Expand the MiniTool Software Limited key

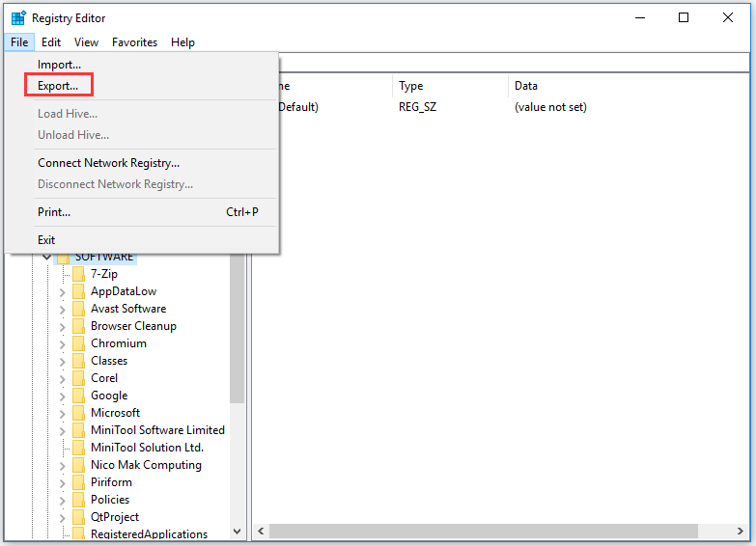tap(62, 431)
